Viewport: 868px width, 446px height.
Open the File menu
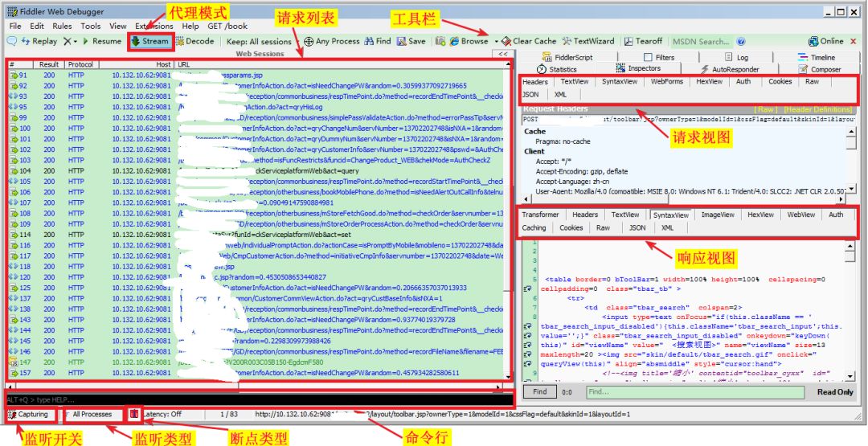15,26
